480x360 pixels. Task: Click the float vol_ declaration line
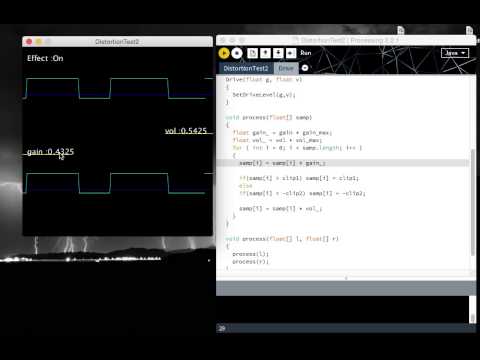pos(277,140)
